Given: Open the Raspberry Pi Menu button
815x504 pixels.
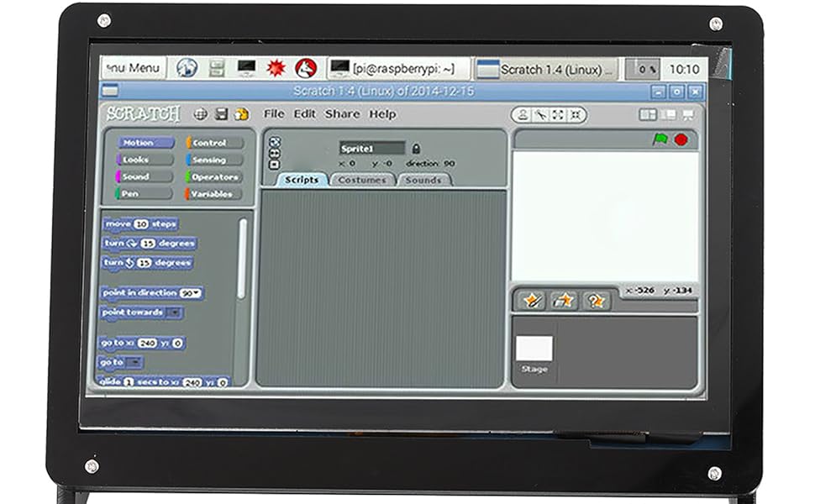Looking at the screenshot, I should [133, 68].
